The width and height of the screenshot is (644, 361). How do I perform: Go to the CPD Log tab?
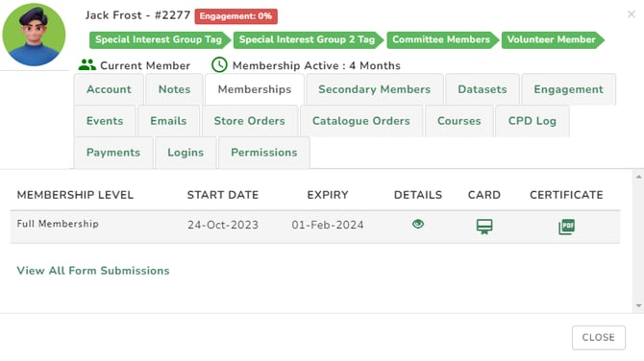[x=533, y=121]
